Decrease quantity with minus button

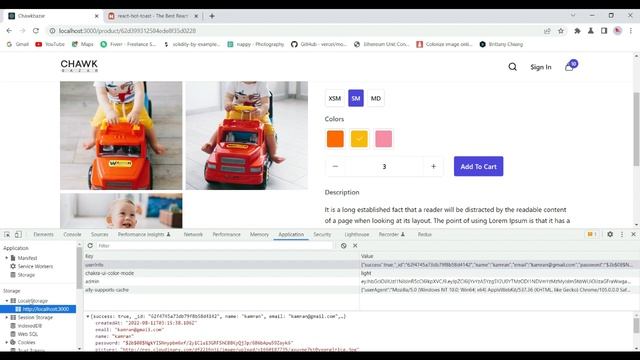335,167
